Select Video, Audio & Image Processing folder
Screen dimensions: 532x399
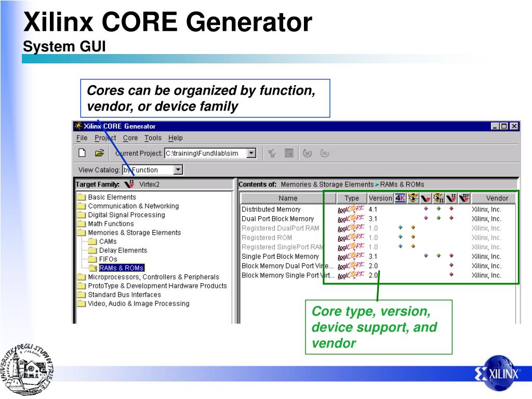139,303
